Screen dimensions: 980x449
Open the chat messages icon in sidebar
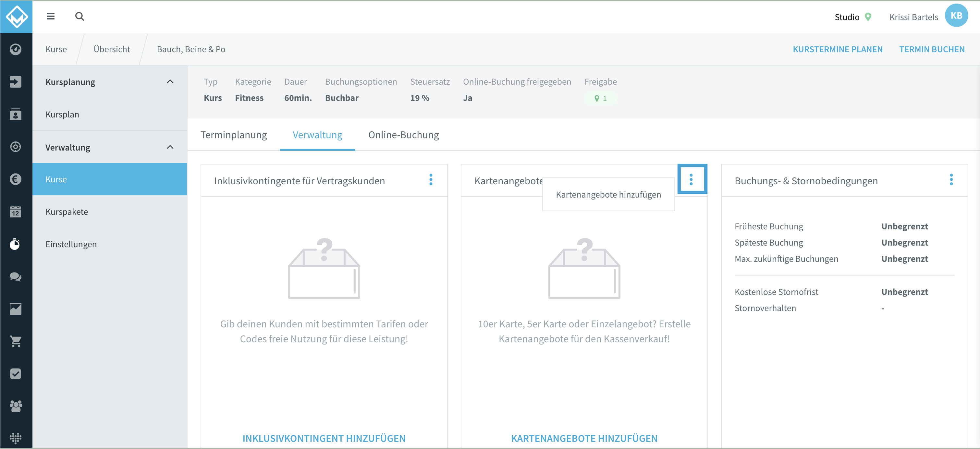16,277
